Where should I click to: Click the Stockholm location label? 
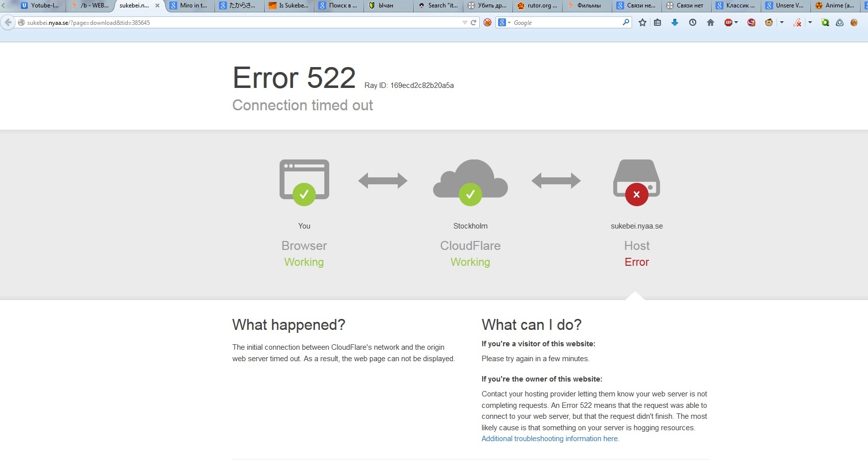tap(470, 226)
